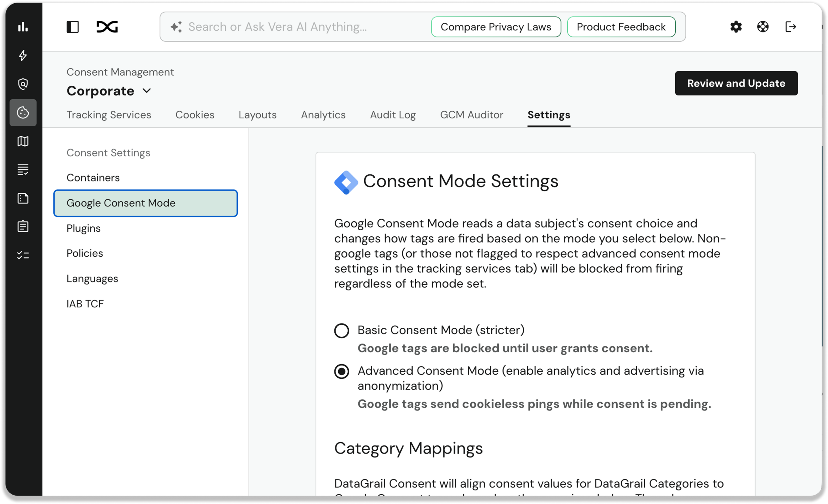Toggle the sidebar panel icon
Screen dimensions: 828x504
72,27
